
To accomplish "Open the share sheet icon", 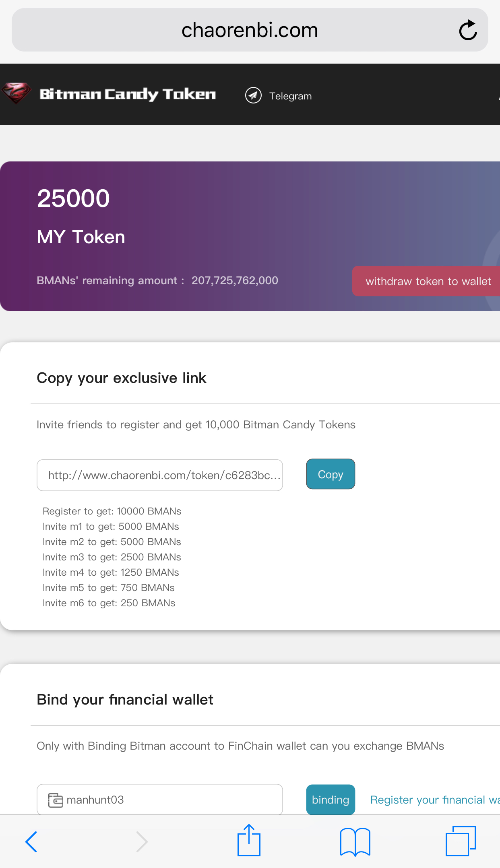I will pos(249,840).
